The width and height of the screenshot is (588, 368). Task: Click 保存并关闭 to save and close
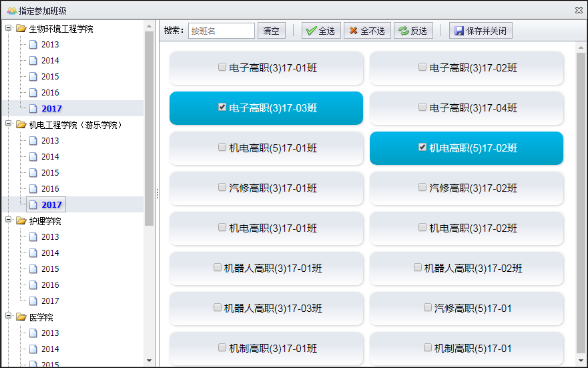pos(481,31)
